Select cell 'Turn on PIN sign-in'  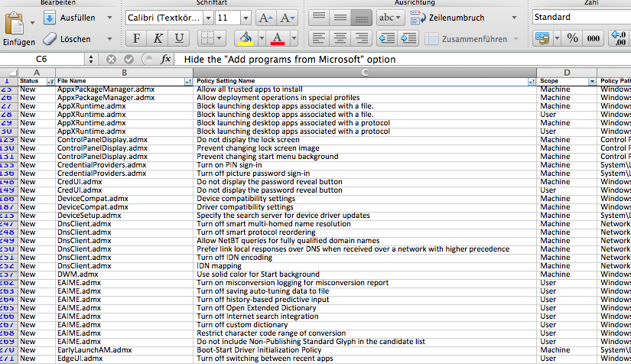coord(365,165)
